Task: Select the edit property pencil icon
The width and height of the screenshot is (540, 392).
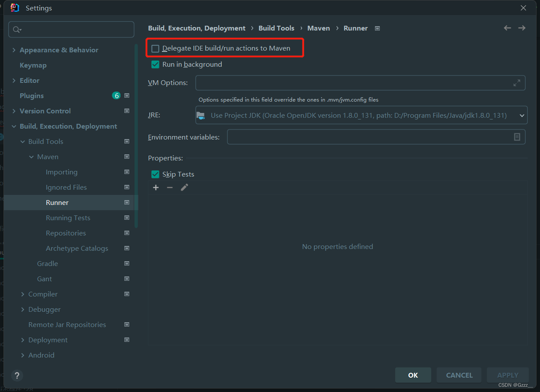Action: 184,187
